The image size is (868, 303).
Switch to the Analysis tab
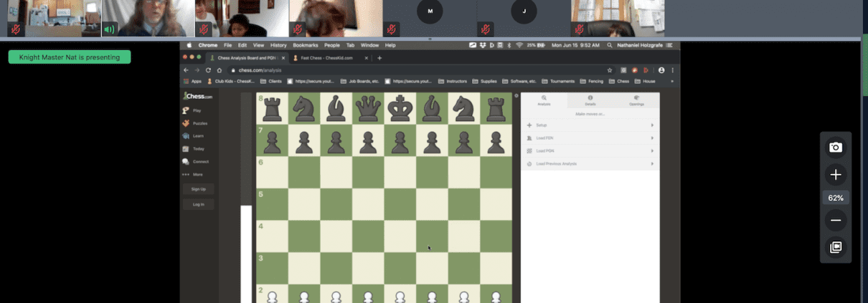click(x=544, y=100)
